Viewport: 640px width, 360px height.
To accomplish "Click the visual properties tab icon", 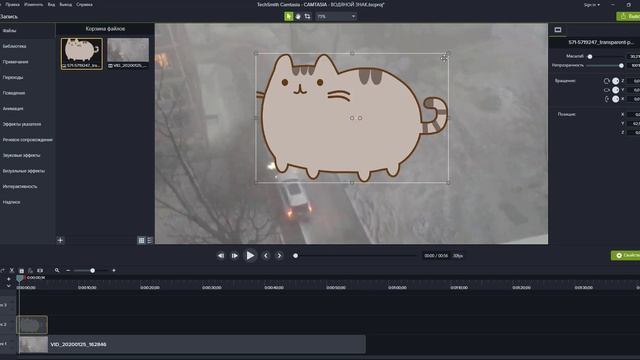I will [x=558, y=30].
